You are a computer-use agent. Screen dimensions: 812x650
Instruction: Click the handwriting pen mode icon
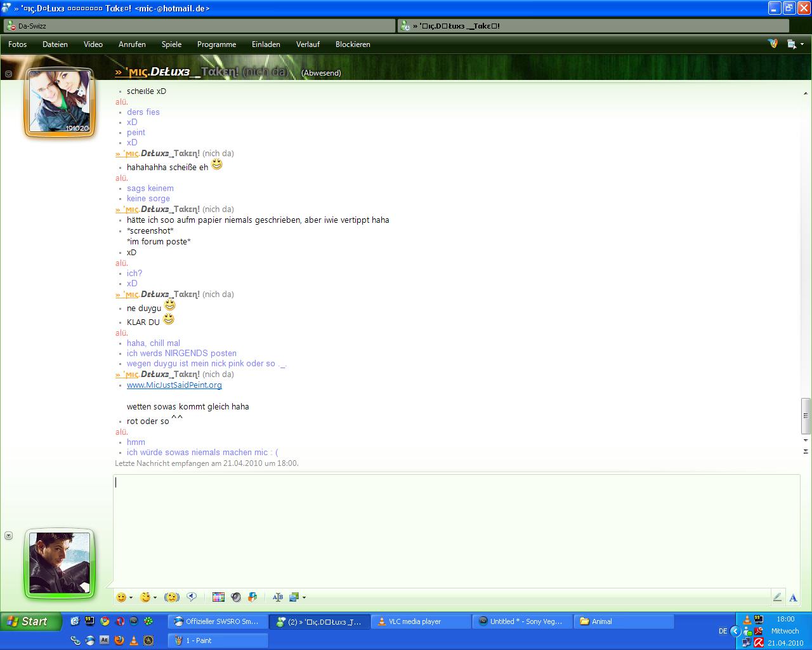(777, 597)
